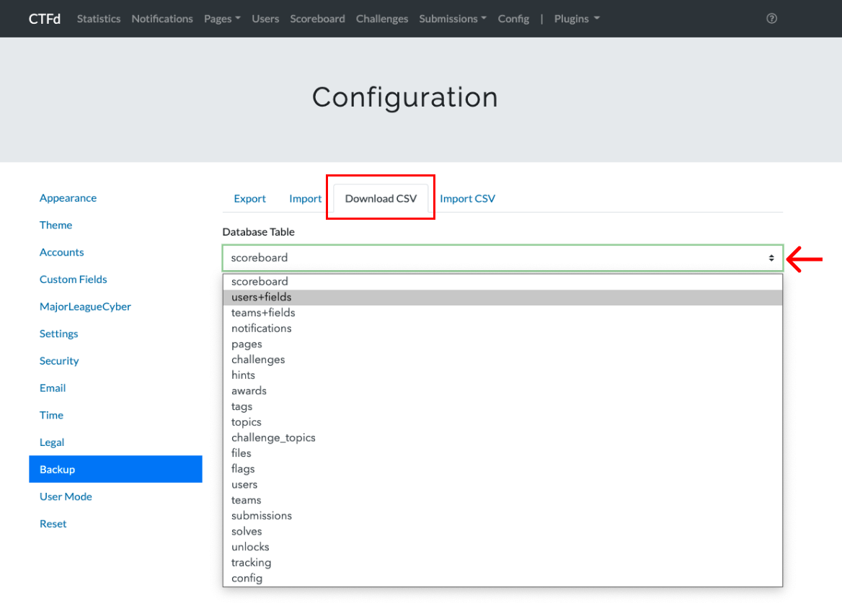The height and width of the screenshot is (616, 842).
Task: Click the Reset sidebar link
Action: (53, 524)
